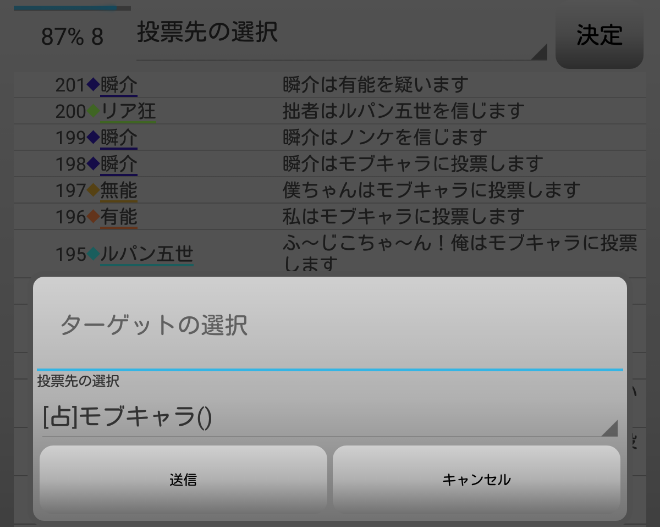Screen dimensions: 660x527
Task: Click the blue diamond marker on row 201
Action: coord(94,85)
